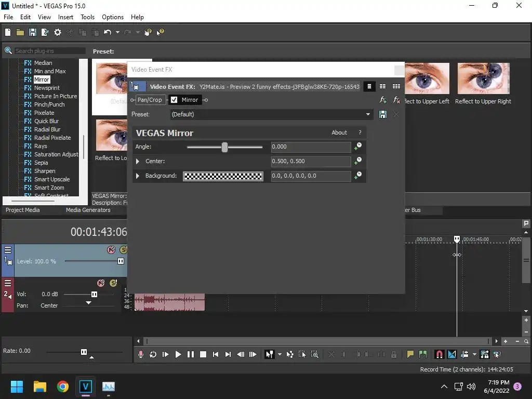The height and width of the screenshot is (399, 532).
Task: Switch FX window to three-column view icon
Action: pos(396,87)
